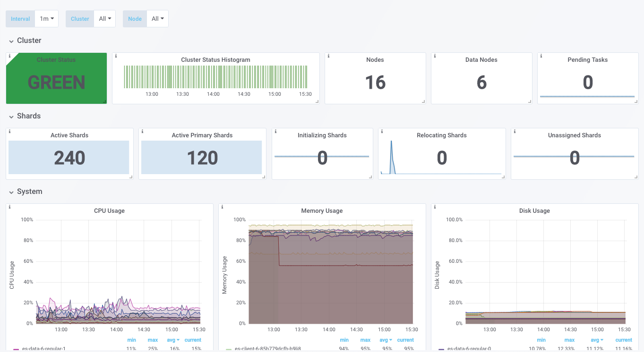
Task: Click the Node variable label
Action: click(x=135, y=19)
